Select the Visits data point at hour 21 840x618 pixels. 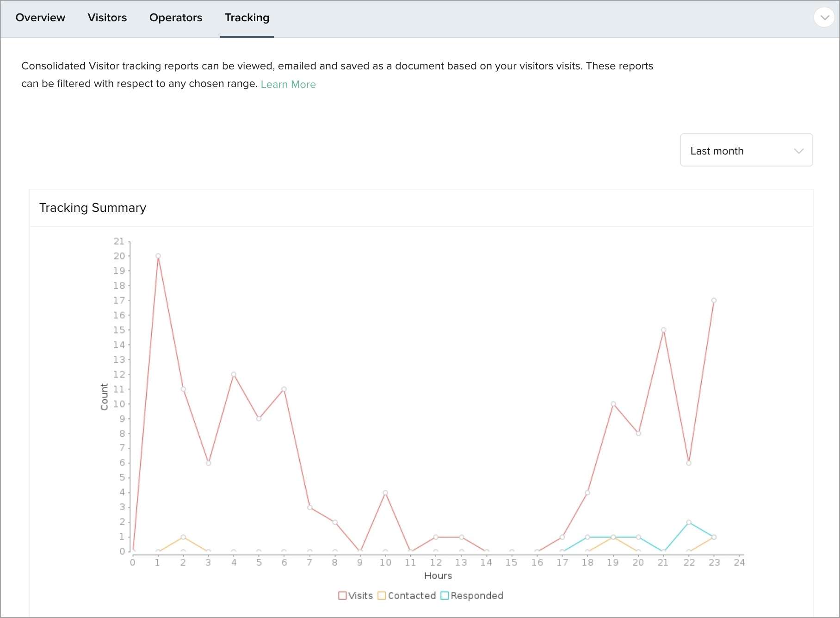(663, 330)
